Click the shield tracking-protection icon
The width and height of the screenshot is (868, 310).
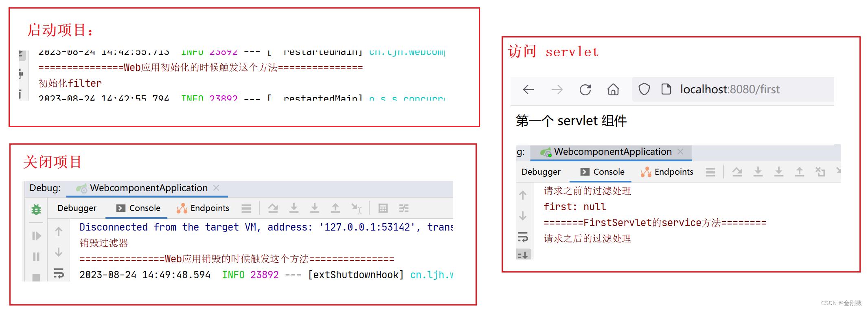click(644, 89)
